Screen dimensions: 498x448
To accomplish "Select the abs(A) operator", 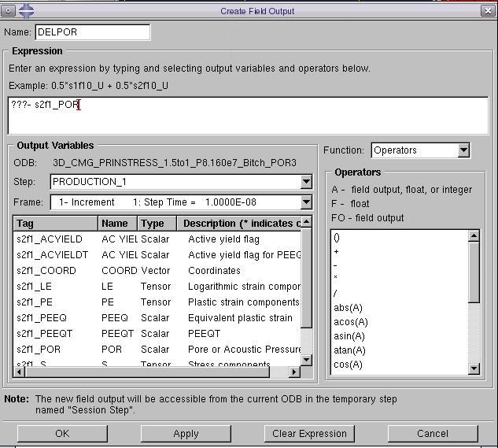I will (400, 308).
